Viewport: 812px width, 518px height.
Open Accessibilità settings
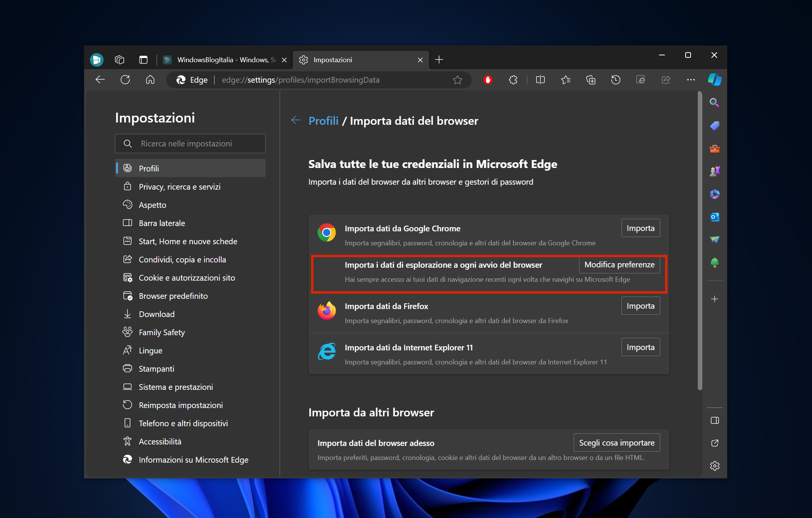pyautogui.click(x=190, y=441)
